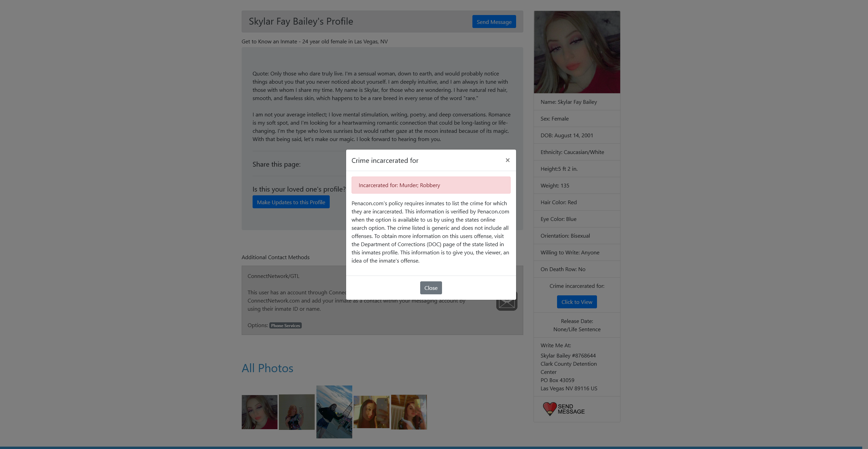The width and height of the screenshot is (868, 449).
Task: Click the gray Close button in dialog
Action: pyautogui.click(x=431, y=288)
